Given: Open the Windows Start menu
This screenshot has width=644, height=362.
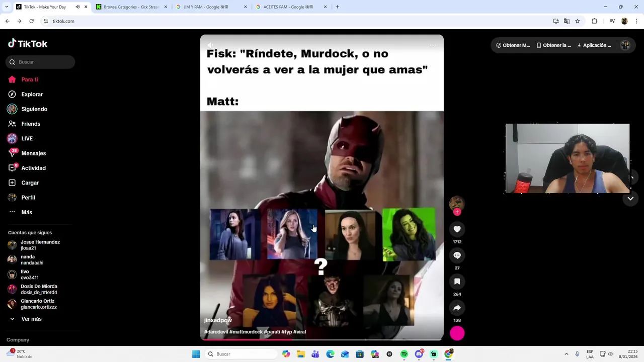Looking at the screenshot, I should 196,354.
